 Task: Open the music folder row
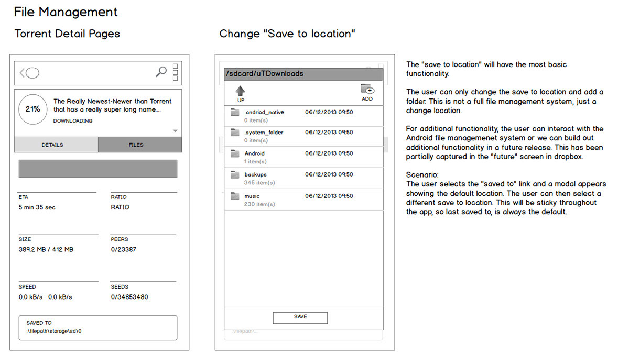click(x=303, y=200)
